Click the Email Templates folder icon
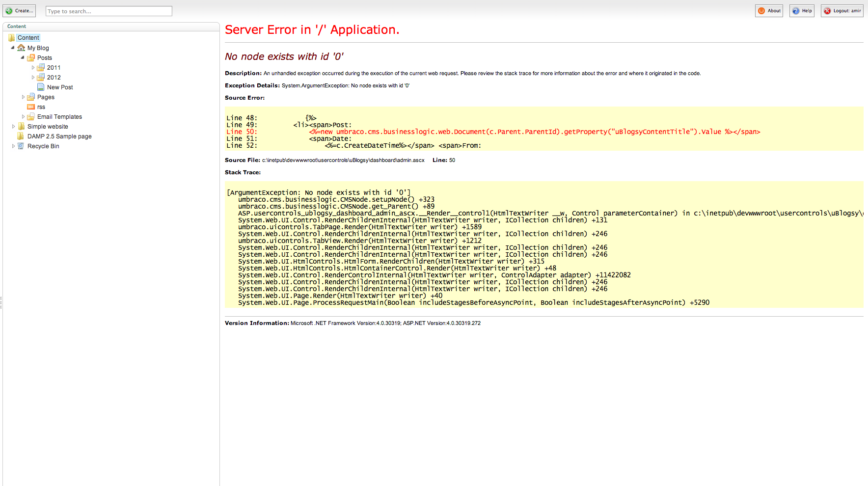The image size is (868, 486). tap(31, 116)
